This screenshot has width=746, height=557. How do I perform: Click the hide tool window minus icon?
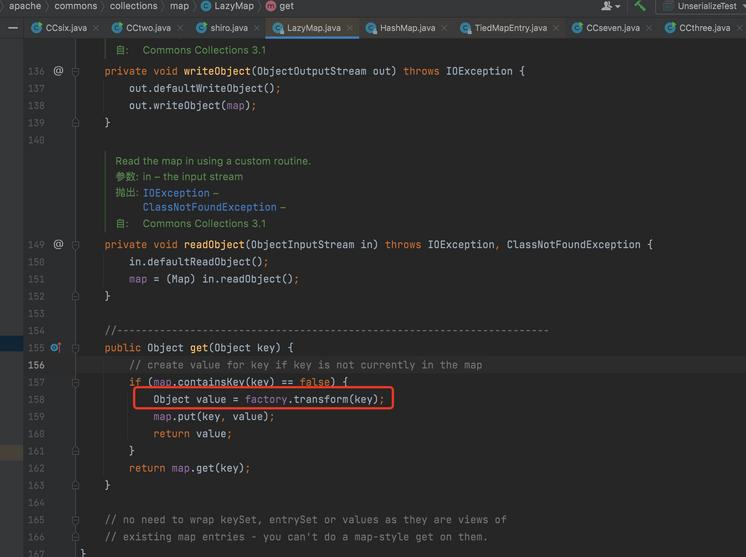point(13,28)
